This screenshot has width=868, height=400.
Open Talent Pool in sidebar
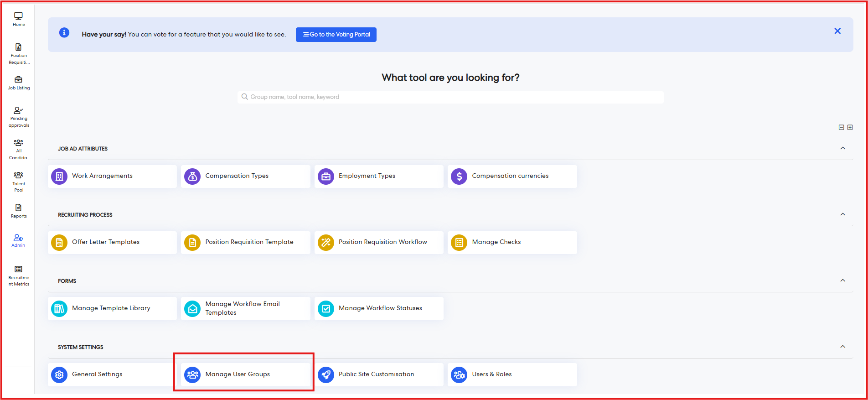pos(19,182)
